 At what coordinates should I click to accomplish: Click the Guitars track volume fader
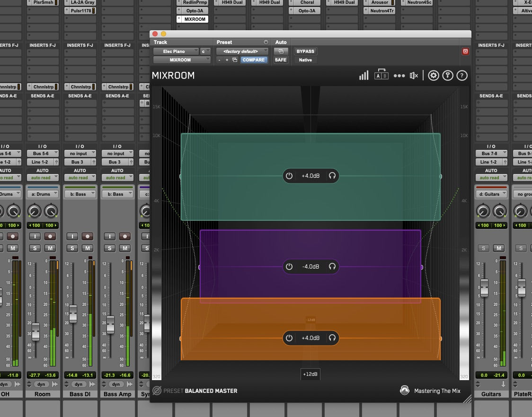(x=484, y=288)
